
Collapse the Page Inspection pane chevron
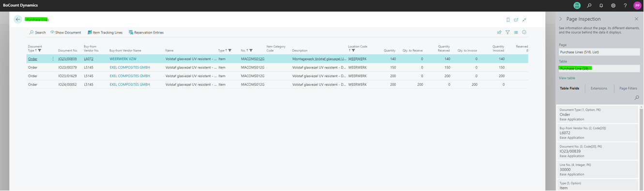point(561,19)
